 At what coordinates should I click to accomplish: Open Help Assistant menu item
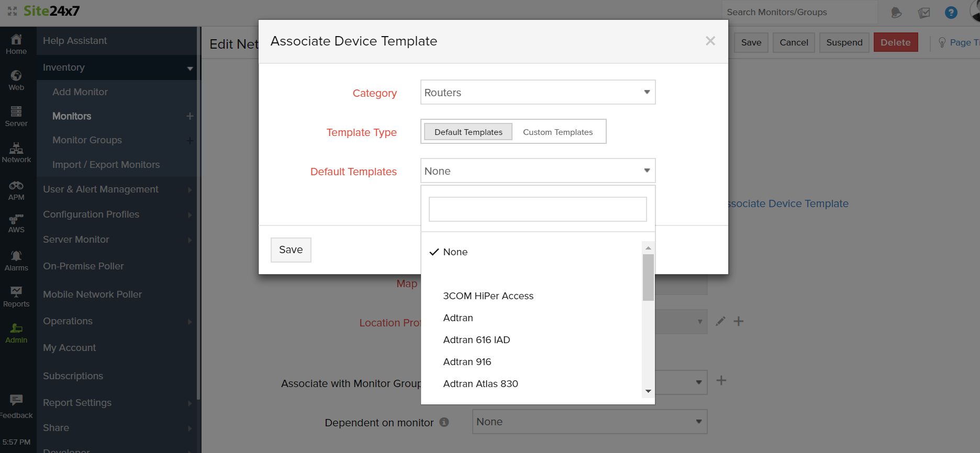coord(75,41)
